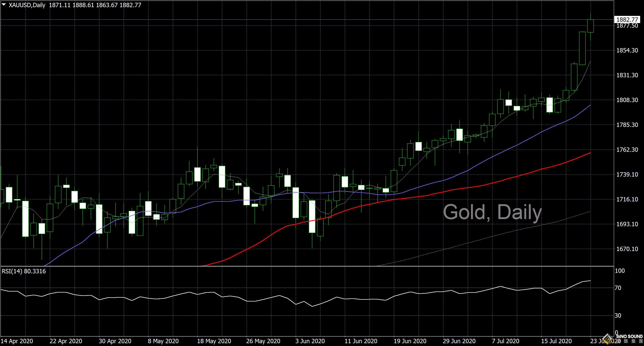Click the 3 Jun 2020 date label
The height and width of the screenshot is (346, 644).
(310, 341)
